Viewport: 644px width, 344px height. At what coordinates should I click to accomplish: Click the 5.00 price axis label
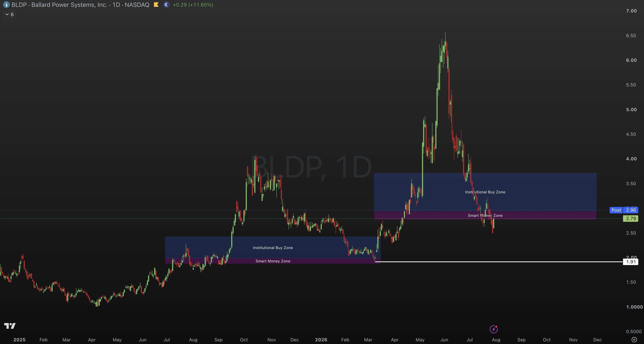coord(631,110)
